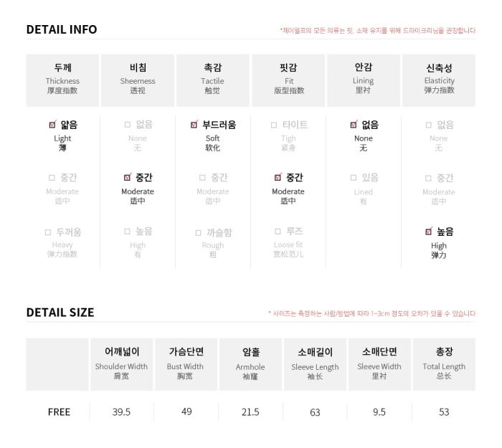Tick the Heavy thickness checkbox
502x448 pixels.
coord(48,232)
